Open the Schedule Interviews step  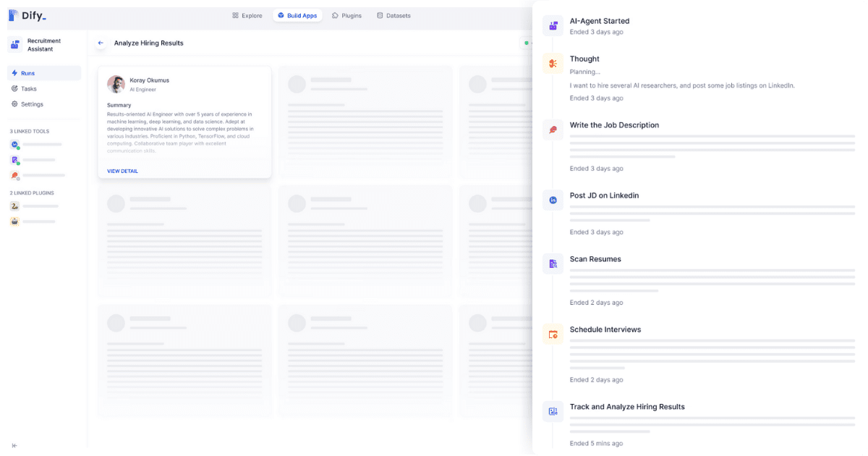[x=605, y=329]
